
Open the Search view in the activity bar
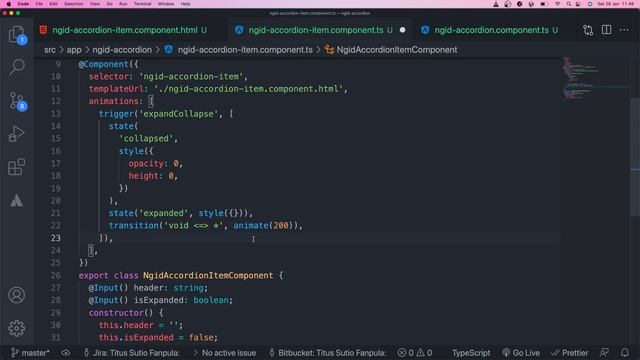coord(16,67)
